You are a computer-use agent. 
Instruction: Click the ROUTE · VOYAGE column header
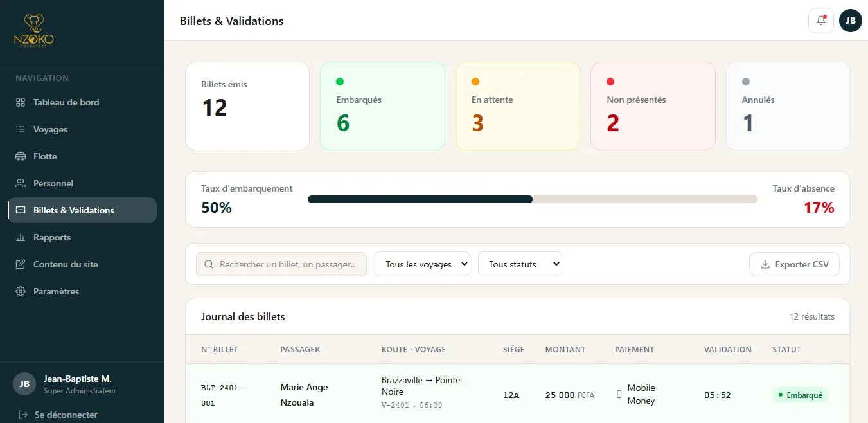(x=414, y=350)
